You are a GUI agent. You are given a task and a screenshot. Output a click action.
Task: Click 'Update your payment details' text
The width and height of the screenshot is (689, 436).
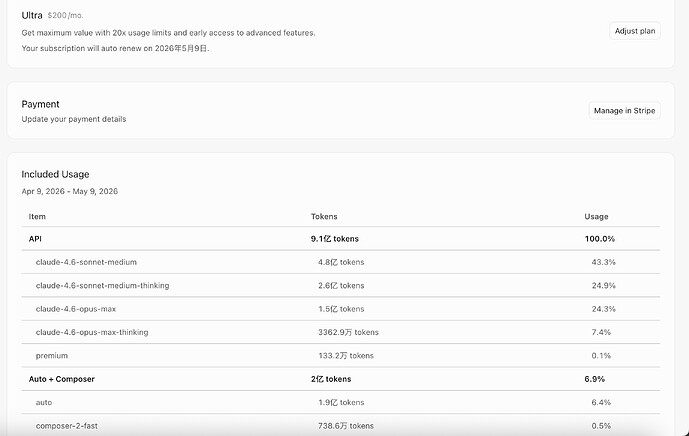[74, 119]
